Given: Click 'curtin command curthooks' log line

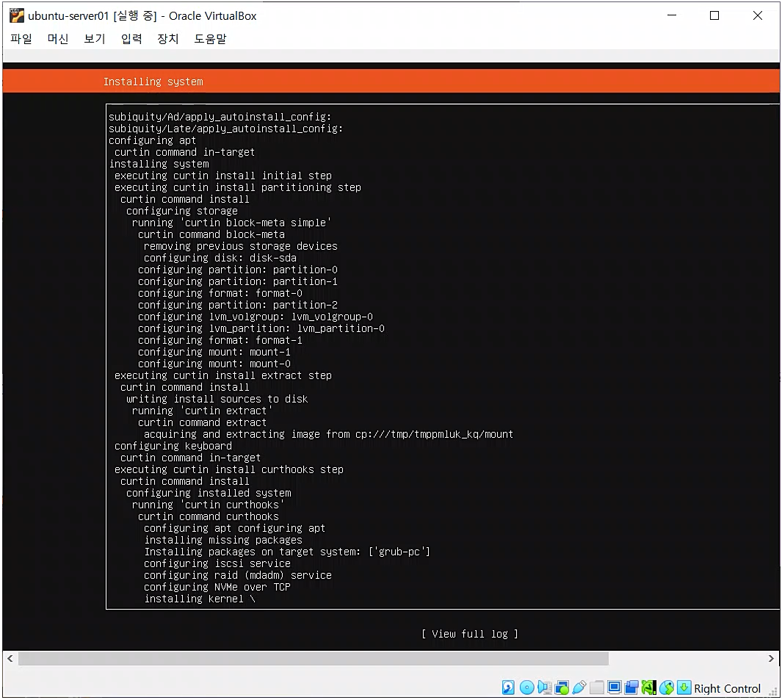Looking at the screenshot, I should 209,516.
